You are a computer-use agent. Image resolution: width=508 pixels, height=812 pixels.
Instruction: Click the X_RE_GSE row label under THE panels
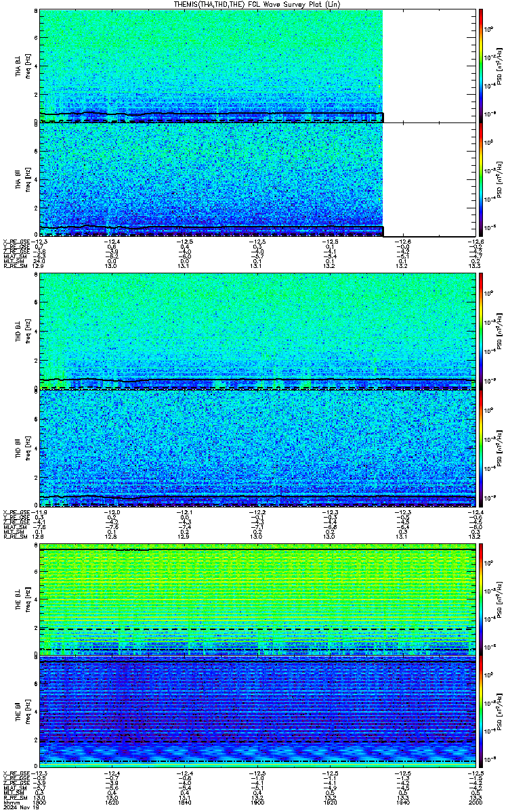16,773
